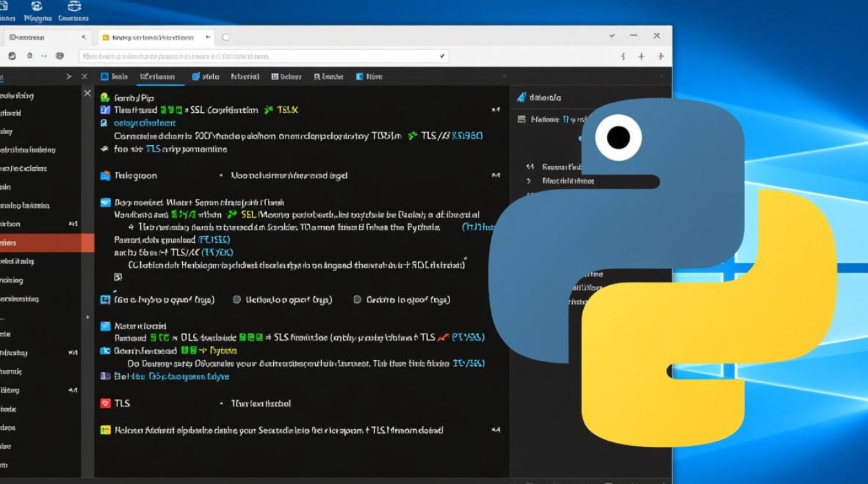Click the green Python environment icon beside Family/Pip

click(103, 97)
